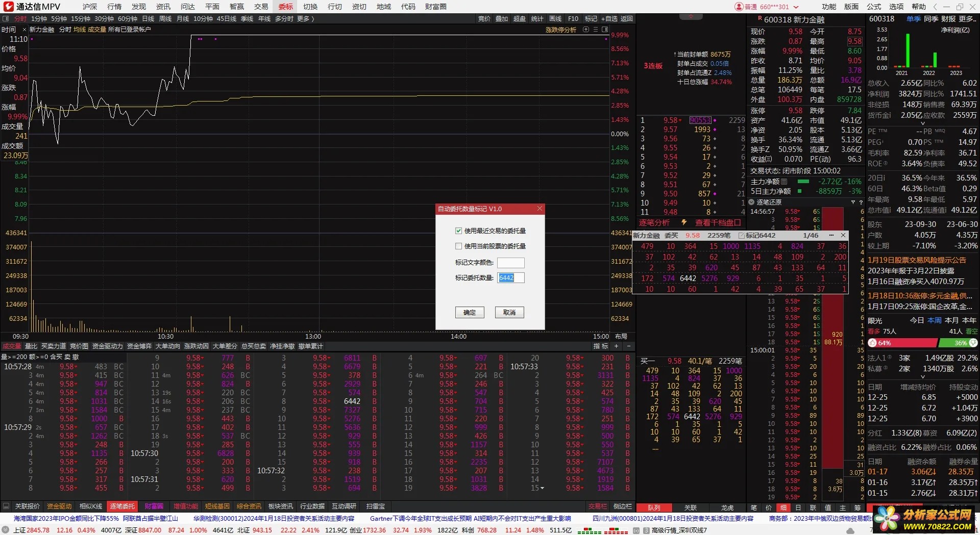This screenshot has width=980, height=535.
Task: Toggle the 叠加 toolbar option
Action: coord(502,19)
